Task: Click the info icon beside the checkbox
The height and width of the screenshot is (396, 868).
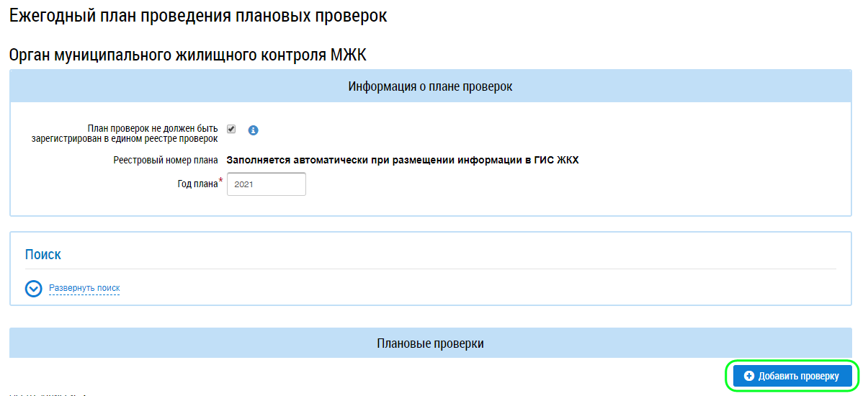Action: (253, 130)
